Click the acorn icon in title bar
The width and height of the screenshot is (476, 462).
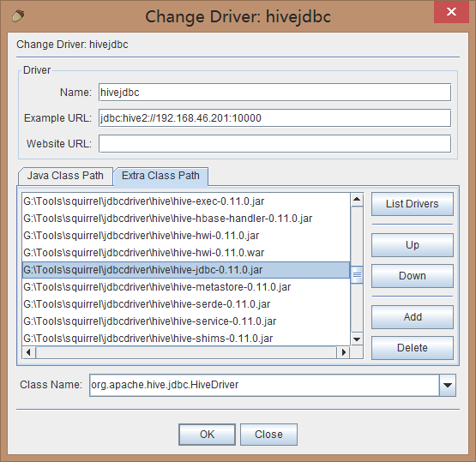pos(18,15)
